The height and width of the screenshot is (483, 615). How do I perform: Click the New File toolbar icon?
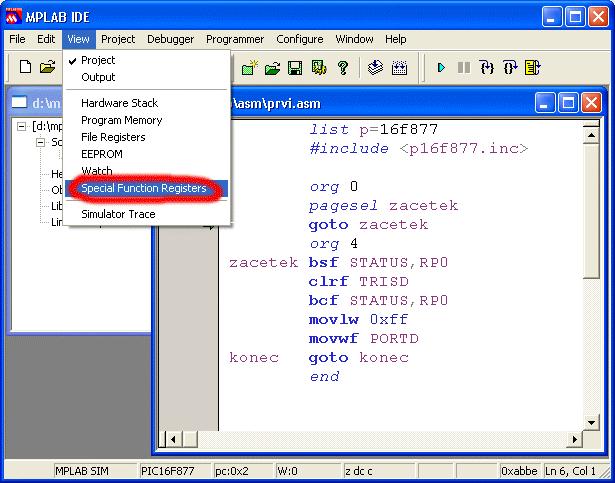pyautogui.click(x=25, y=67)
